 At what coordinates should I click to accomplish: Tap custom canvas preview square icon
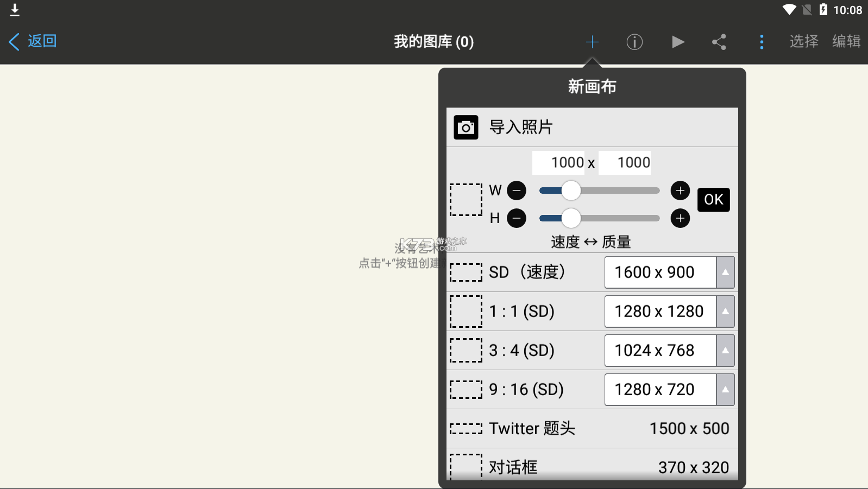pos(466,200)
